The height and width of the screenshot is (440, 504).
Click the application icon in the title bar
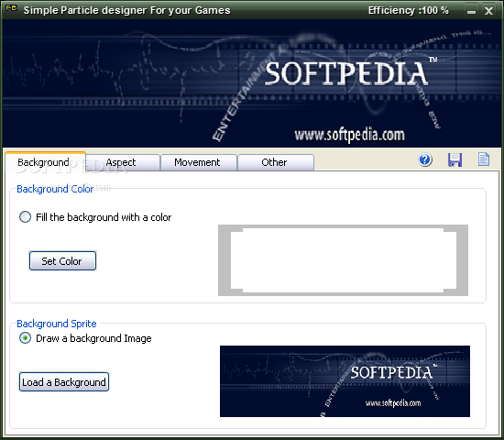[x=11, y=8]
